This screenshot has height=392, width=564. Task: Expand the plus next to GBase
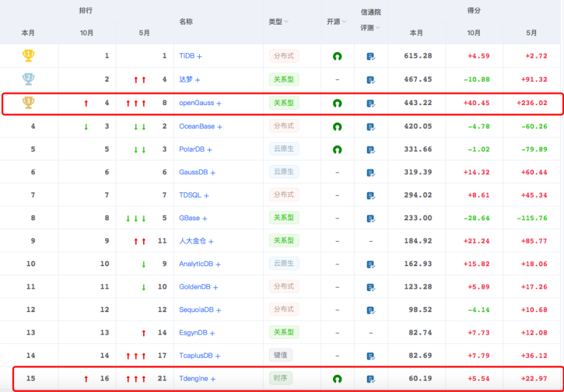(204, 219)
